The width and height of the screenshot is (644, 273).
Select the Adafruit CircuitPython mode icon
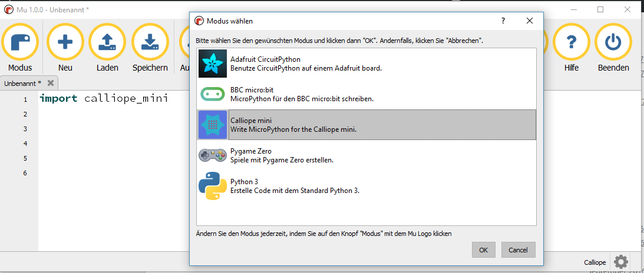click(x=213, y=64)
